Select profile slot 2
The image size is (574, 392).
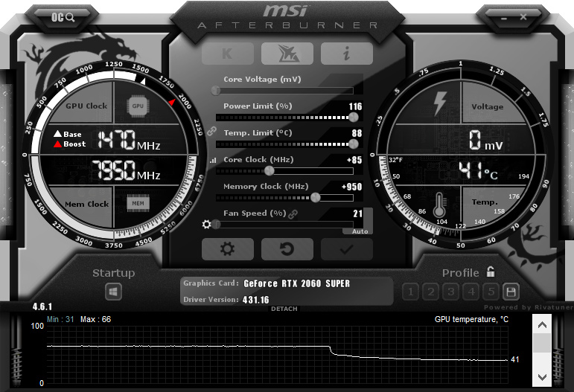(x=431, y=292)
